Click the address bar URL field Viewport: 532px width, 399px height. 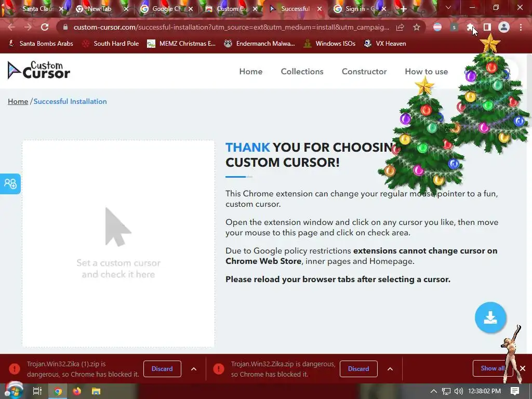click(231, 27)
